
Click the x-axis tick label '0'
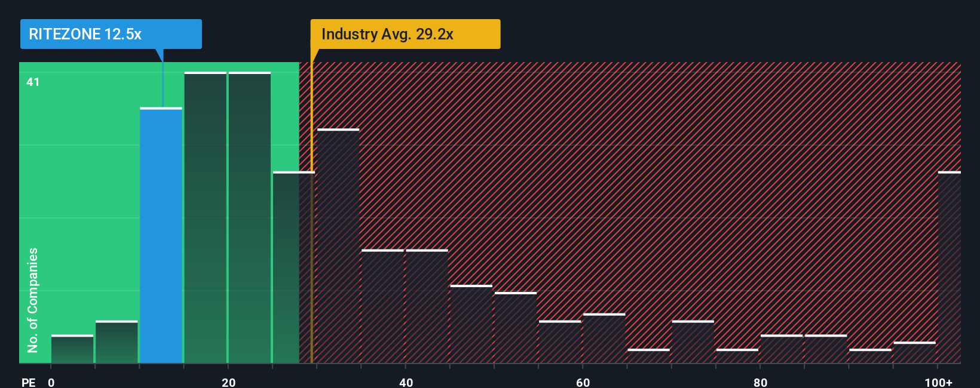51,382
